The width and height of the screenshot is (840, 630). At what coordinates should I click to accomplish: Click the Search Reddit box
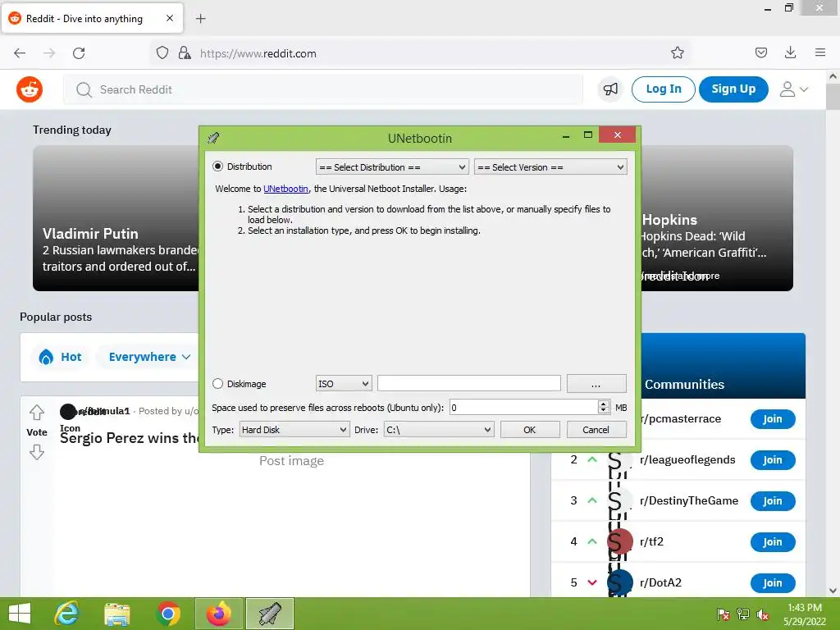(323, 89)
